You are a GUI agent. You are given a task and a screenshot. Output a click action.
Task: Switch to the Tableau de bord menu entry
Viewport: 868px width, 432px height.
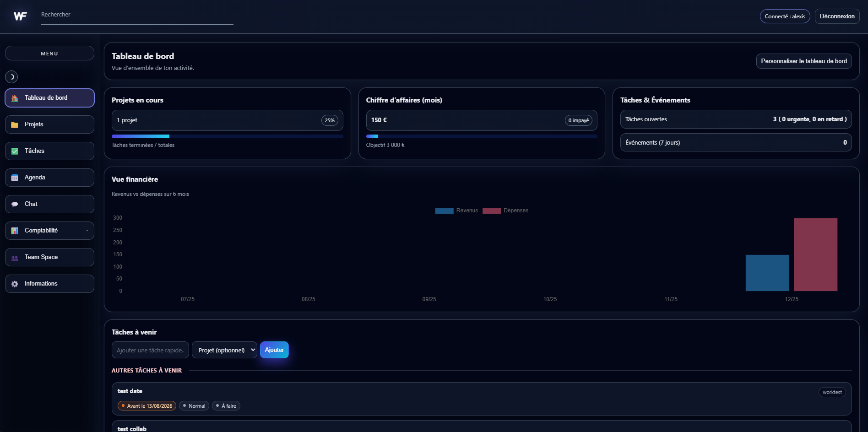(49, 97)
